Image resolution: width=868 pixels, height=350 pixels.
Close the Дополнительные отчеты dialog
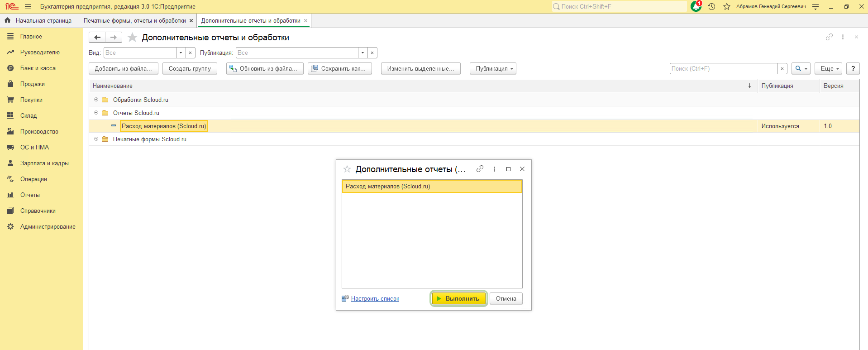point(522,169)
